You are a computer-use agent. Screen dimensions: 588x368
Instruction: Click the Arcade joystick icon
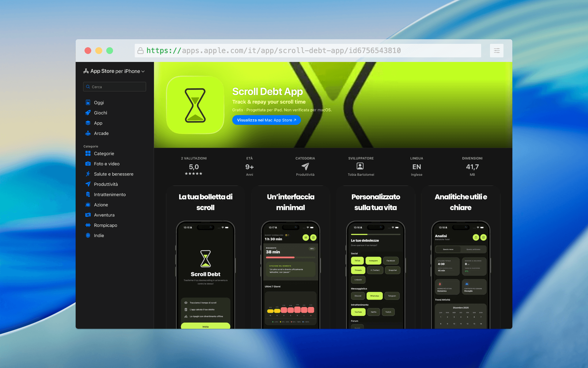(x=88, y=133)
